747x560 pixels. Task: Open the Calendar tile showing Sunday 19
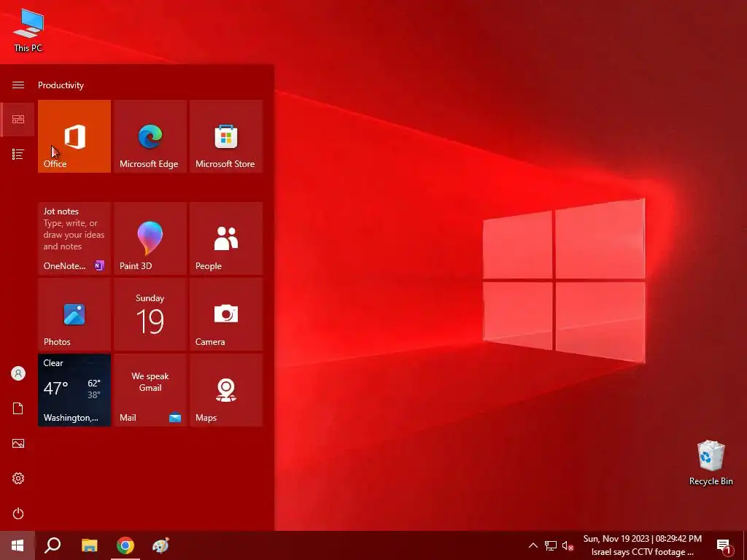point(150,314)
